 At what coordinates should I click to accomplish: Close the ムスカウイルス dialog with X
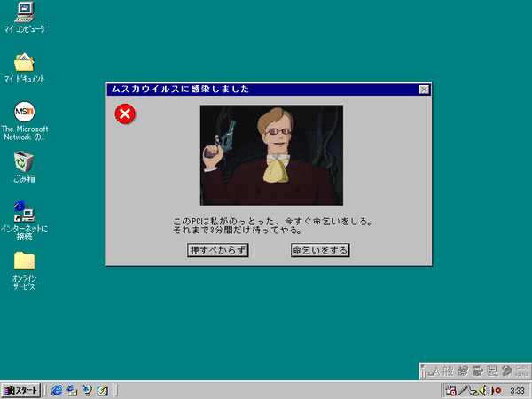pos(424,90)
